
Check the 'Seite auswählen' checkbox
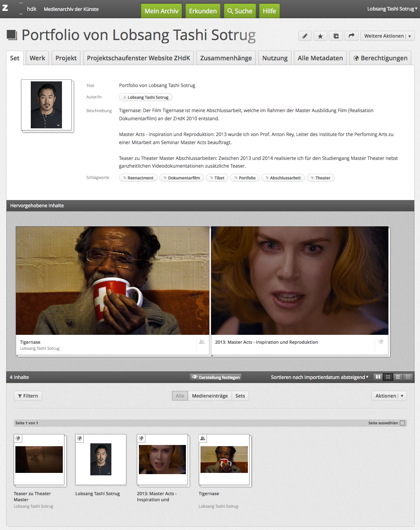coord(402,423)
